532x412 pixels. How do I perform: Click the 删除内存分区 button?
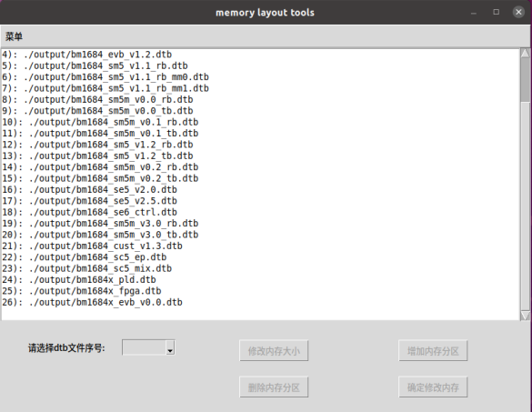coord(274,387)
